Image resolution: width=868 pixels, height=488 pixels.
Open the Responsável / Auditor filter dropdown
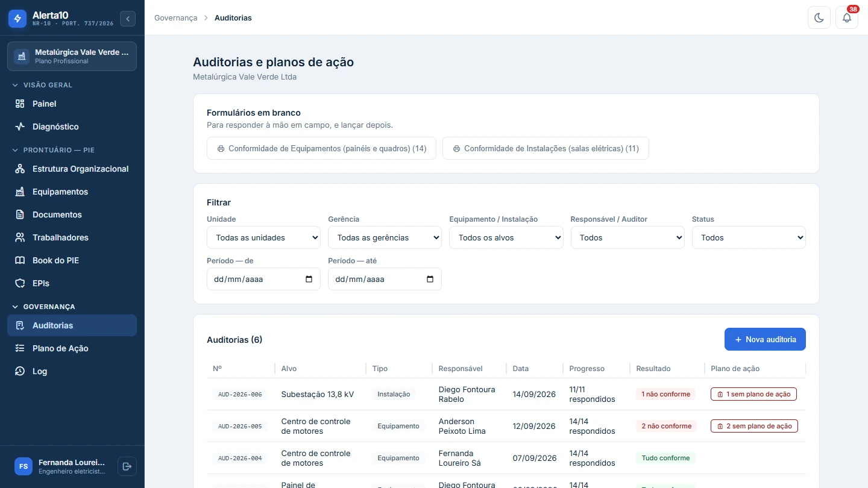click(627, 237)
